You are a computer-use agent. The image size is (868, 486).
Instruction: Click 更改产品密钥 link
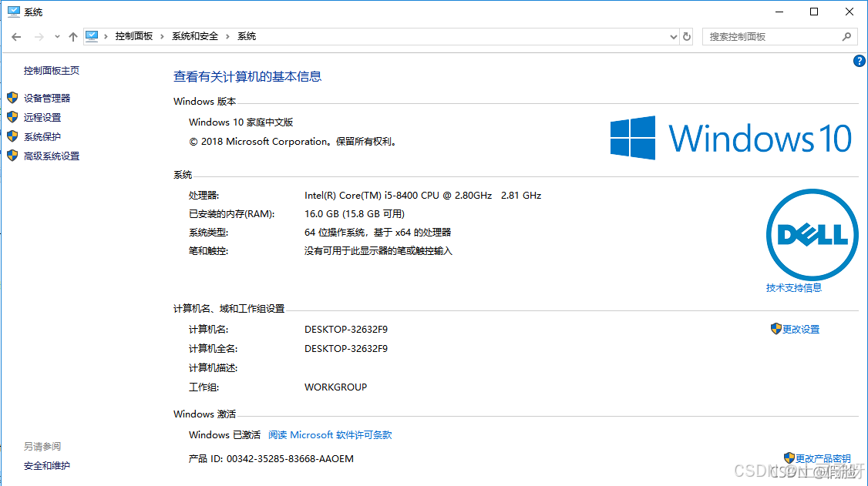coord(823,458)
